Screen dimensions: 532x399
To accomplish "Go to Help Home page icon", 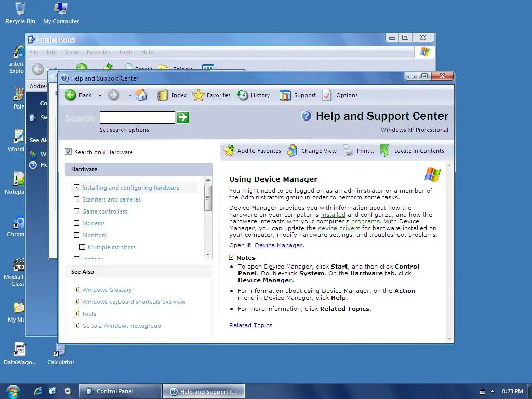I will point(141,95).
